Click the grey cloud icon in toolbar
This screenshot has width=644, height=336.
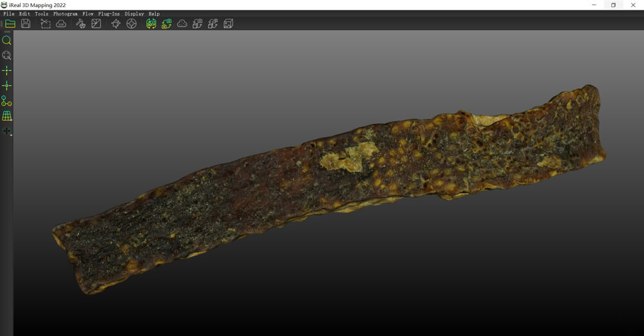(182, 24)
